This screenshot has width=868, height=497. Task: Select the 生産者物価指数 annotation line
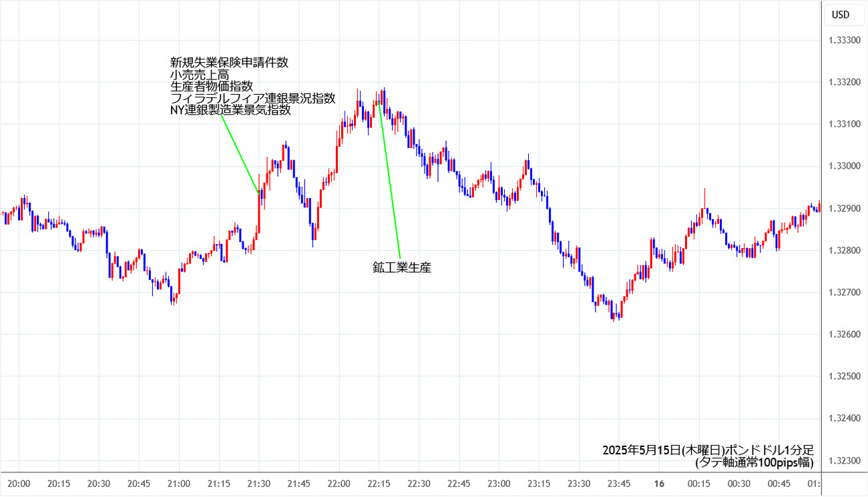212,87
